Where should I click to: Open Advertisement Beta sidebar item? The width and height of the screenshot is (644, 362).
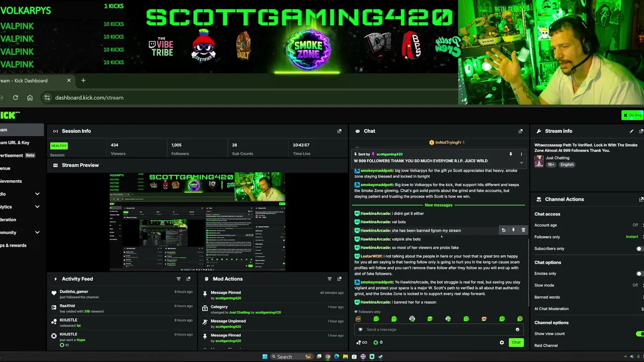18,155
